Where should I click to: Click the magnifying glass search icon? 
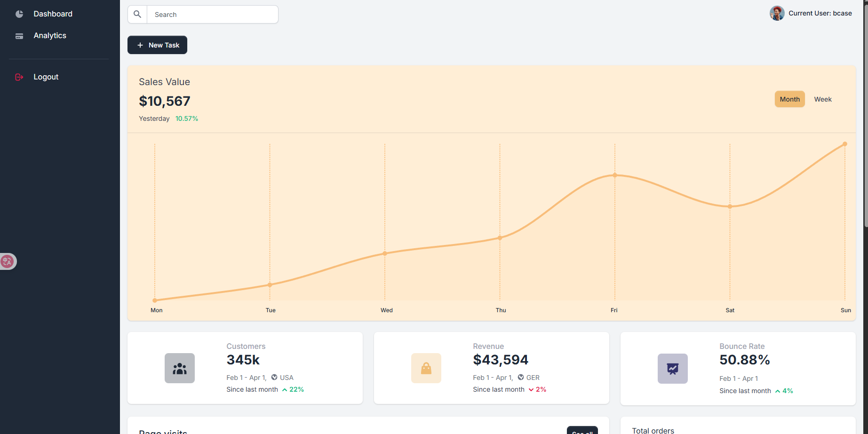[x=137, y=15]
